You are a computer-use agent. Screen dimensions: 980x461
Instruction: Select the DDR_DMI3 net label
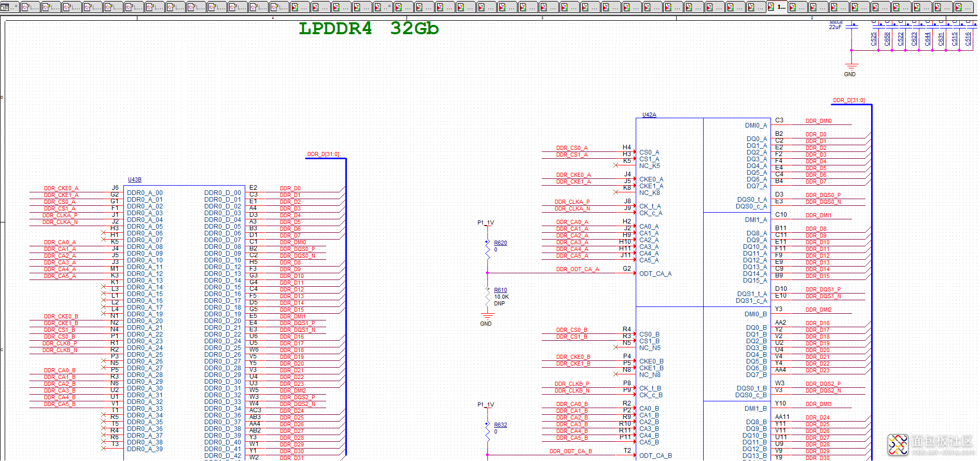[x=819, y=404]
